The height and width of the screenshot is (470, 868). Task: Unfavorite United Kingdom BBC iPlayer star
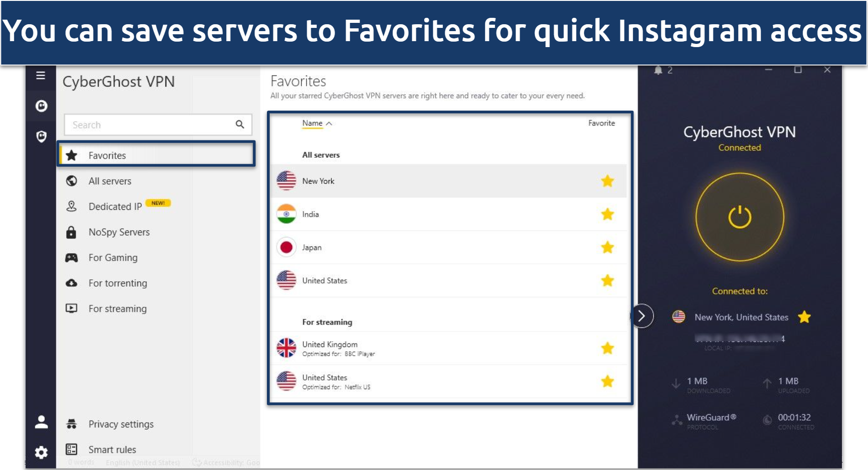tap(607, 348)
